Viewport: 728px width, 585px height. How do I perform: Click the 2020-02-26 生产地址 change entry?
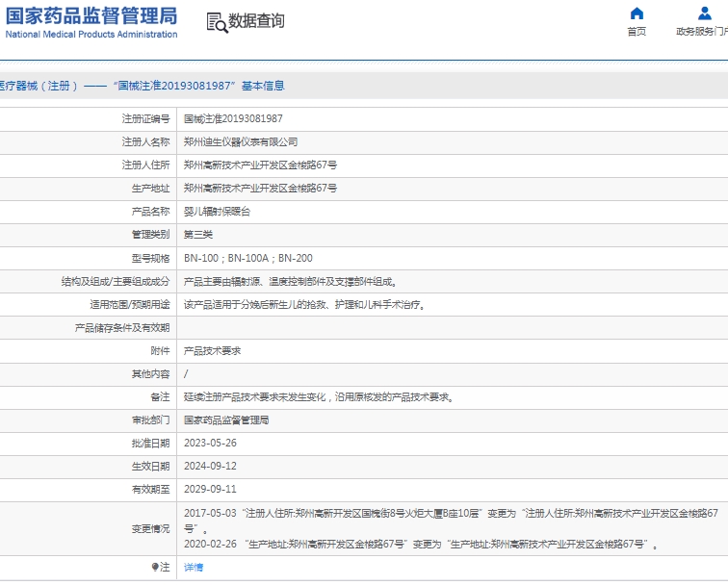point(421,544)
